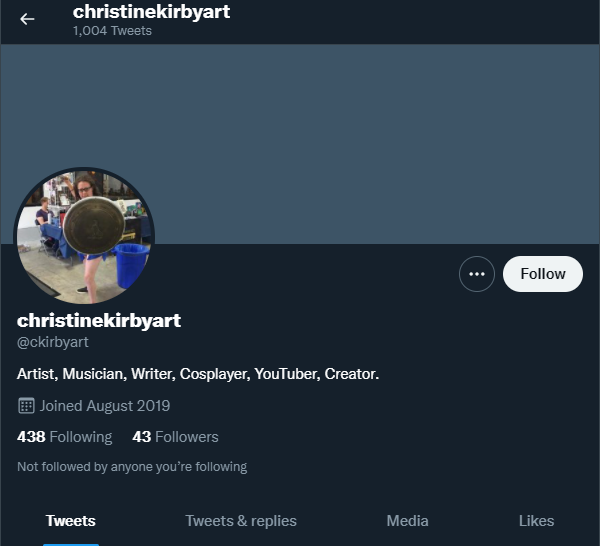Click the bold christinekirbyart display name
The image size is (600, 546).
click(x=99, y=320)
